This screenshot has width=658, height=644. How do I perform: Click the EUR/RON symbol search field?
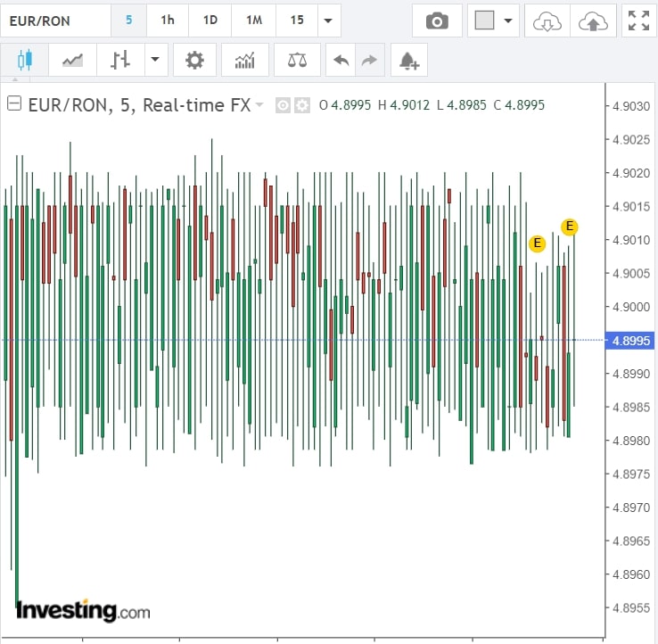pos(55,21)
